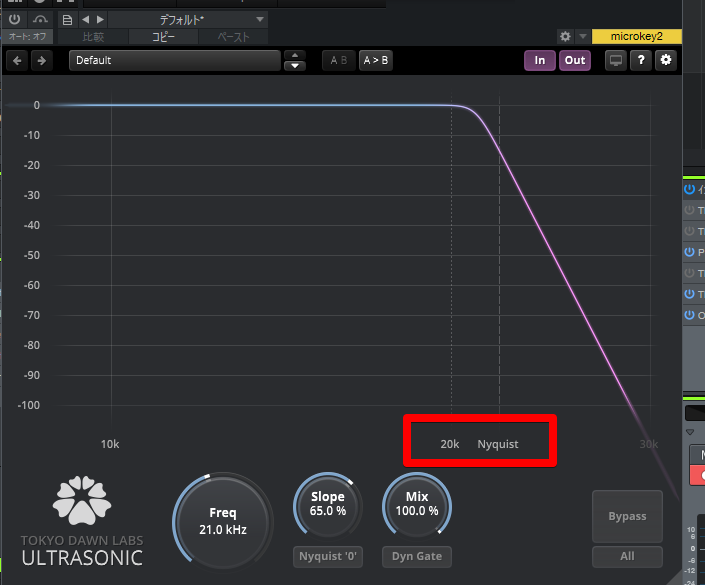Screen dimensions: 705x585
Task: Open the Default preset dropdown
Action: [x=175, y=60]
